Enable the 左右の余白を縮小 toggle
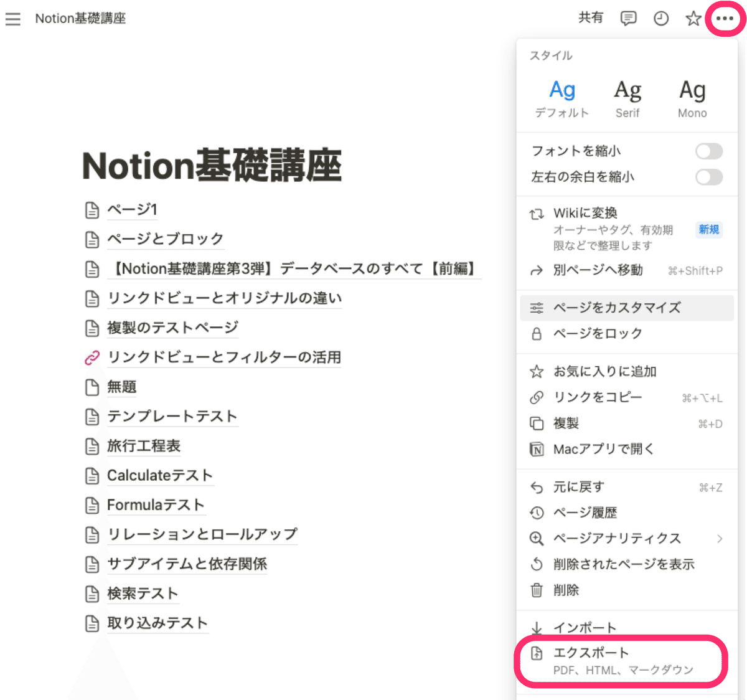Screen dimensions: 747x700 click(708, 177)
